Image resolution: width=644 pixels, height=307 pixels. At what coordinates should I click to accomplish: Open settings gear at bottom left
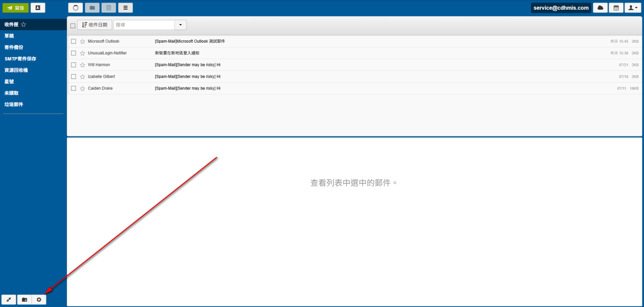pos(39,300)
